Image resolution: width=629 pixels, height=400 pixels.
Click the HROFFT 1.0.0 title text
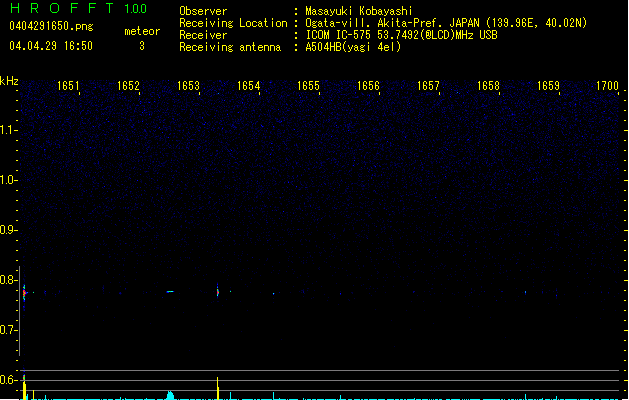click(79, 8)
